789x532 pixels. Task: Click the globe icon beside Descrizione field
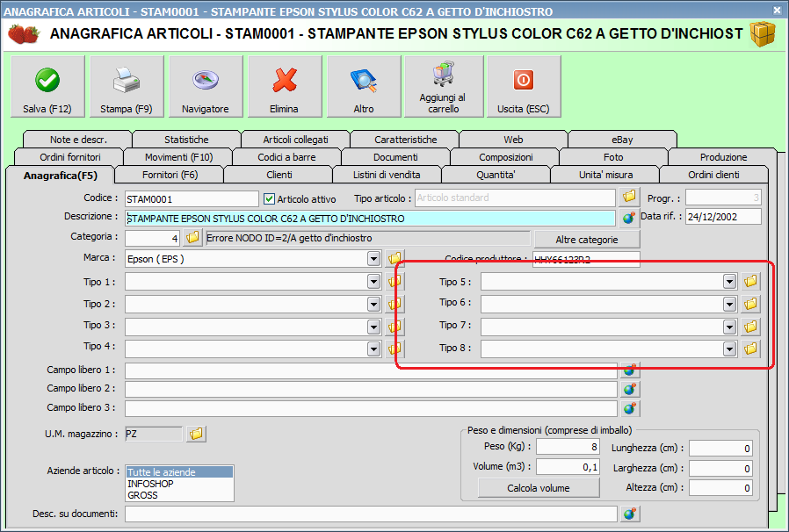pos(629,218)
